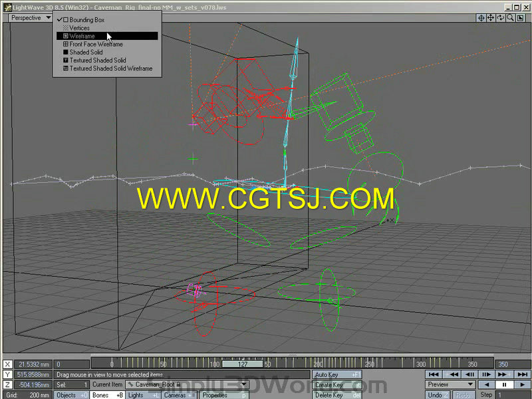Click the Undo button

coord(438,395)
